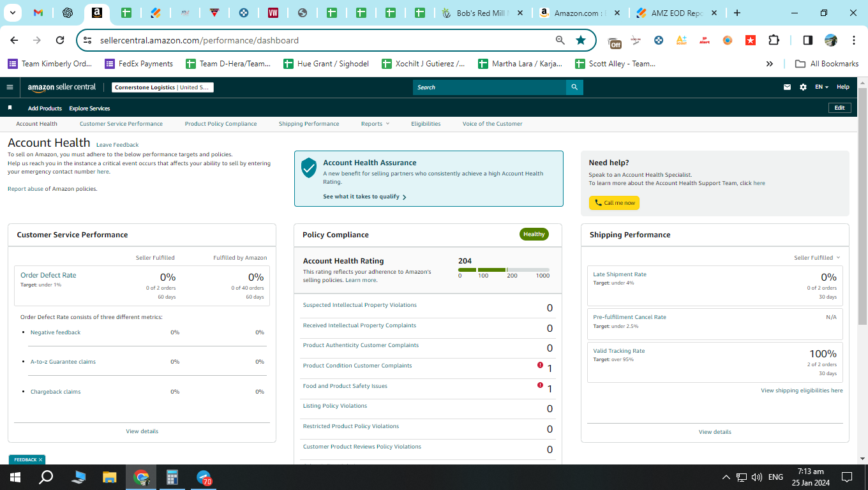
Task: Click the browser address bar URL
Action: click(x=199, y=40)
